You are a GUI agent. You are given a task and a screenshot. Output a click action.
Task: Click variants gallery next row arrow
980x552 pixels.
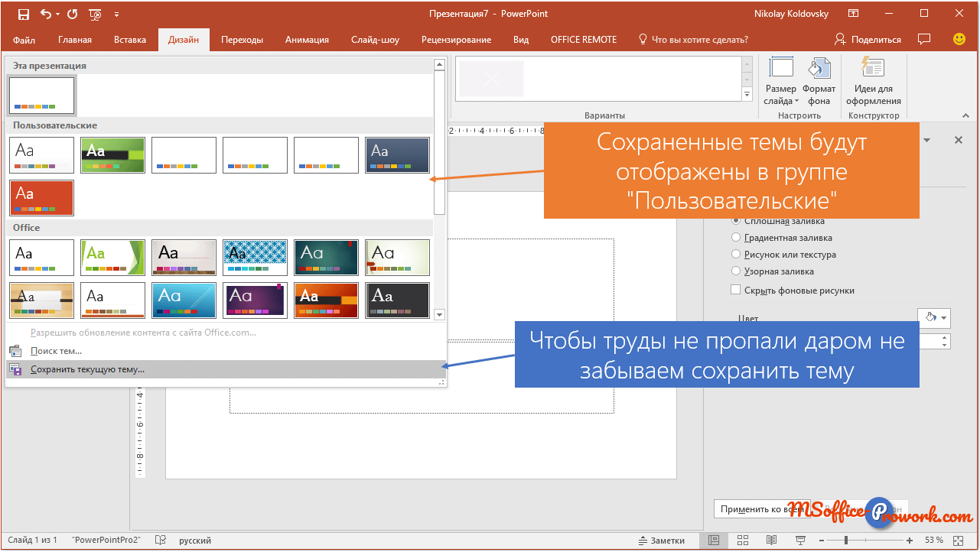[747, 80]
